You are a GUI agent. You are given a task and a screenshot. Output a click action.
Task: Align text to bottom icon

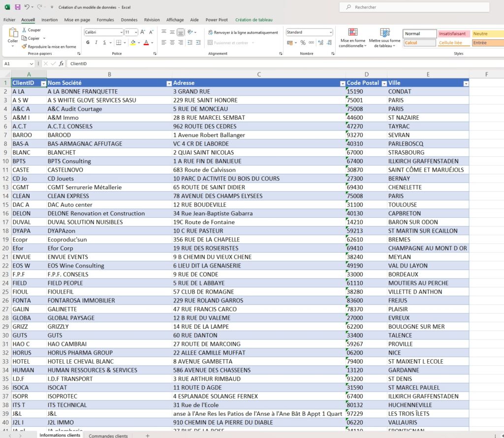tap(181, 32)
